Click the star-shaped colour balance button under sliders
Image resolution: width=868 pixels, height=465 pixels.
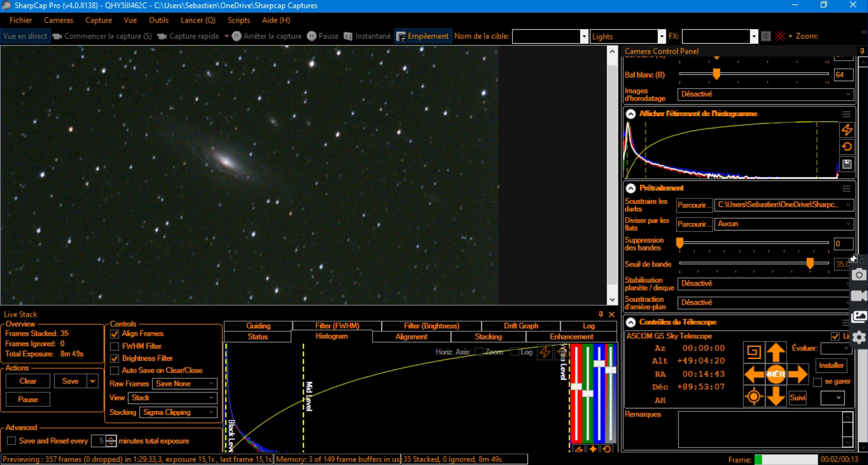tap(593, 449)
